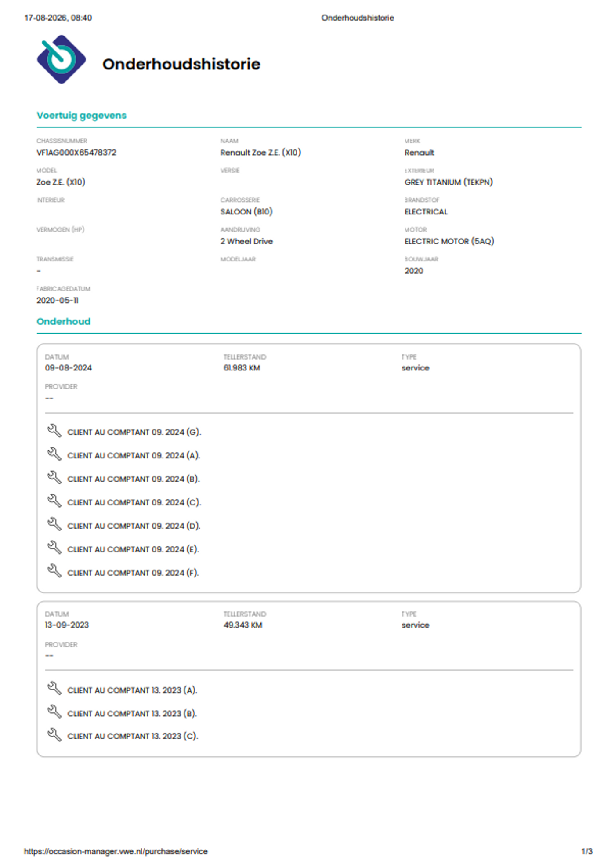Click wrench icon beside 09. 2024 (G)

(x=54, y=431)
